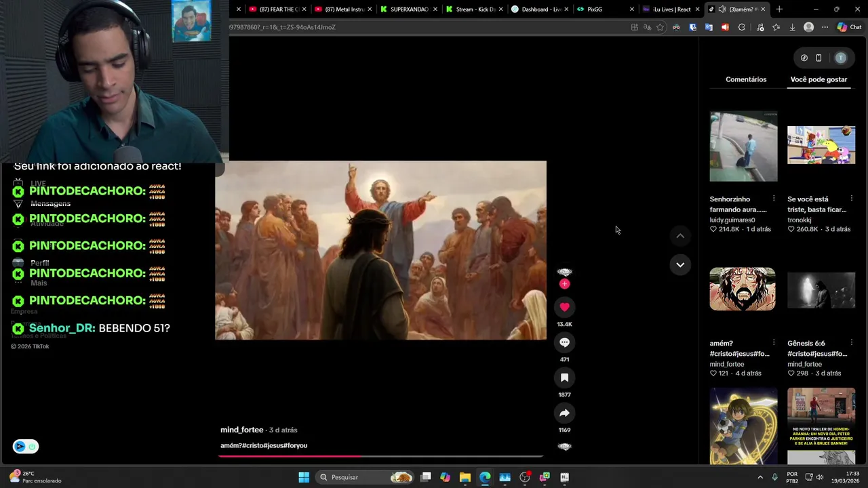Open the mind_fortee username below the video
The width and height of the screenshot is (868, 488).
tap(241, 430)
